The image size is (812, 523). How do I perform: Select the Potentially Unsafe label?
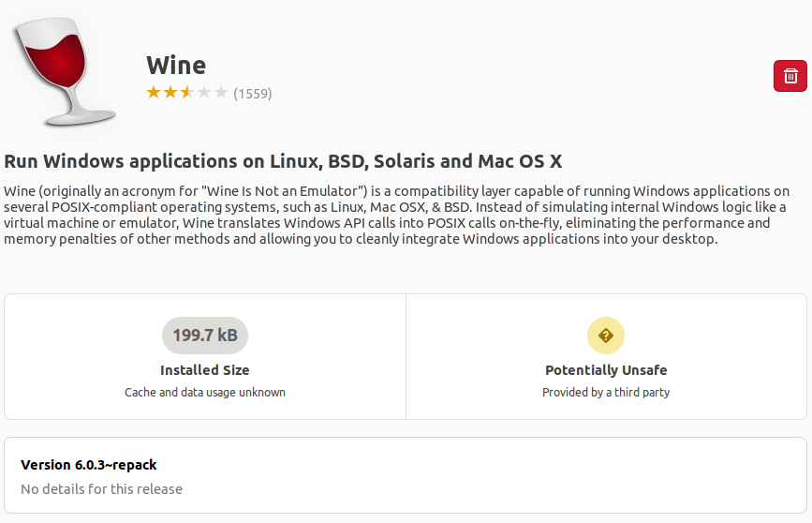tap(606, 370)
